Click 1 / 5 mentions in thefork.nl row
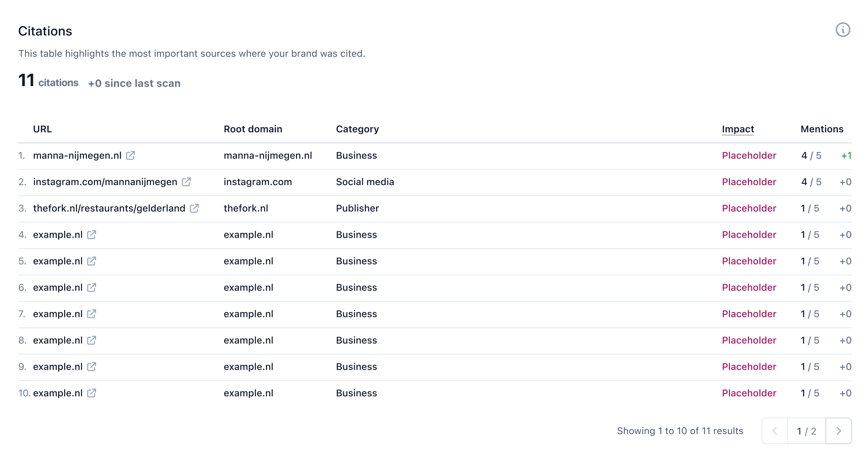 click(810, 208)
